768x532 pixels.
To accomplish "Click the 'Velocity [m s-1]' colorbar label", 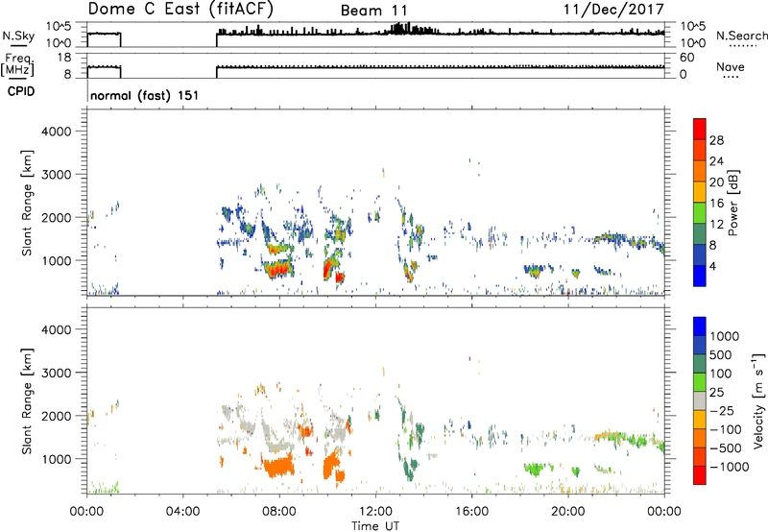I will [758, 400].
